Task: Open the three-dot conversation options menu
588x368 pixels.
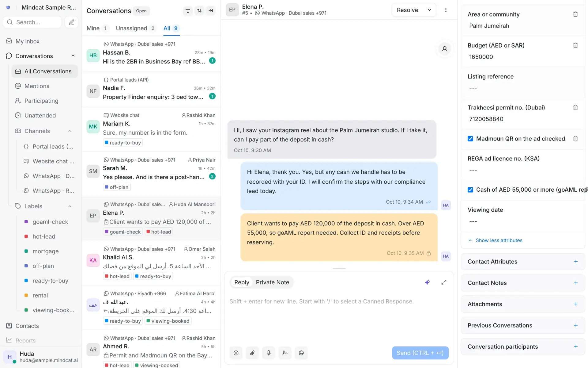Action: pos(446,10)
